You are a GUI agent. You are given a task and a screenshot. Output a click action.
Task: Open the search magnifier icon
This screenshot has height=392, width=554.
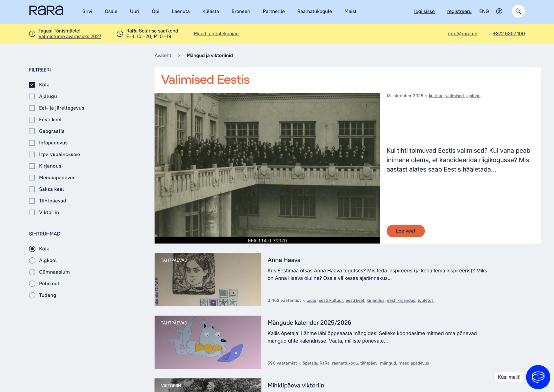[518, 11]
